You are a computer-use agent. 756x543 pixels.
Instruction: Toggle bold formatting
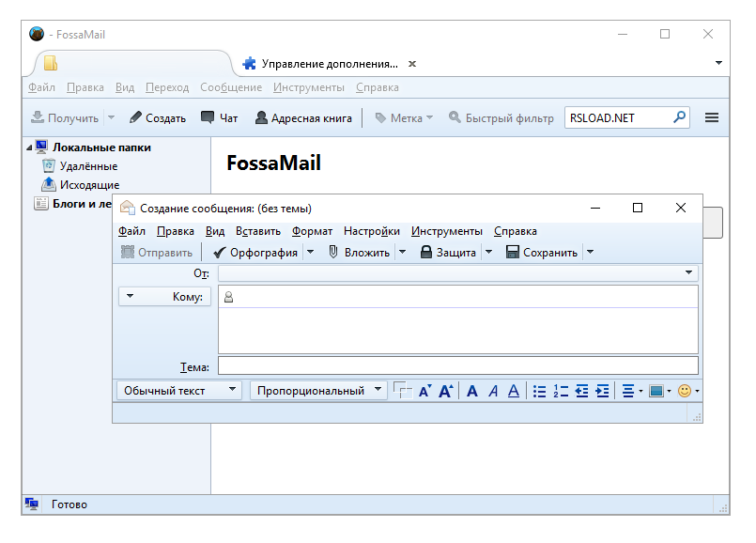point(472,391)
